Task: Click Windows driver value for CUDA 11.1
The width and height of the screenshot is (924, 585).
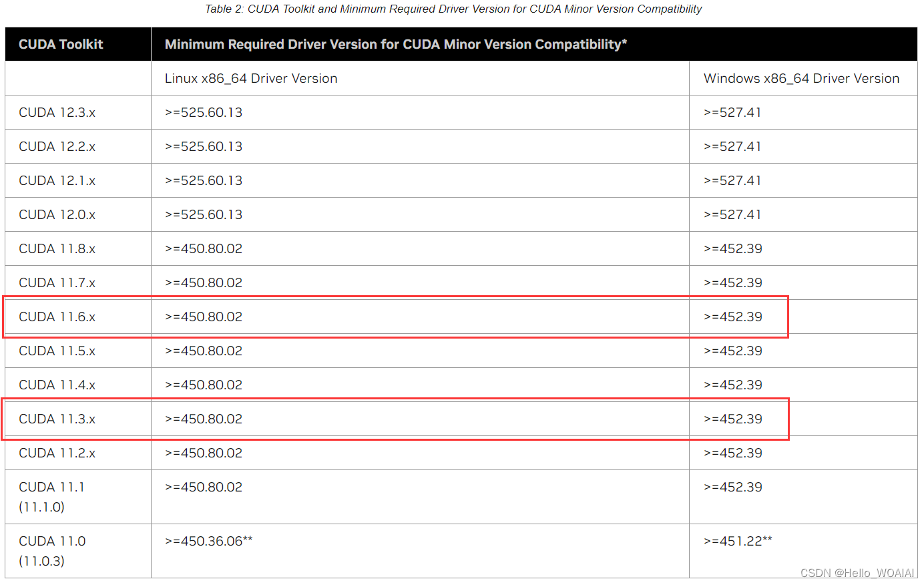Action: 733,487
